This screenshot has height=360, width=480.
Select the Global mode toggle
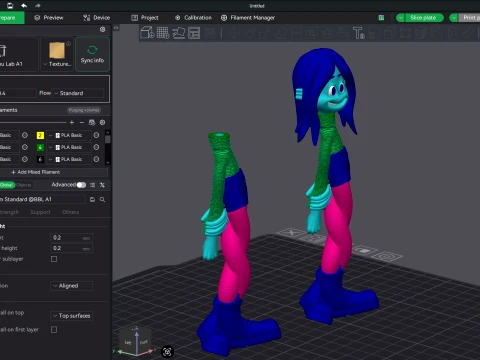7,185
